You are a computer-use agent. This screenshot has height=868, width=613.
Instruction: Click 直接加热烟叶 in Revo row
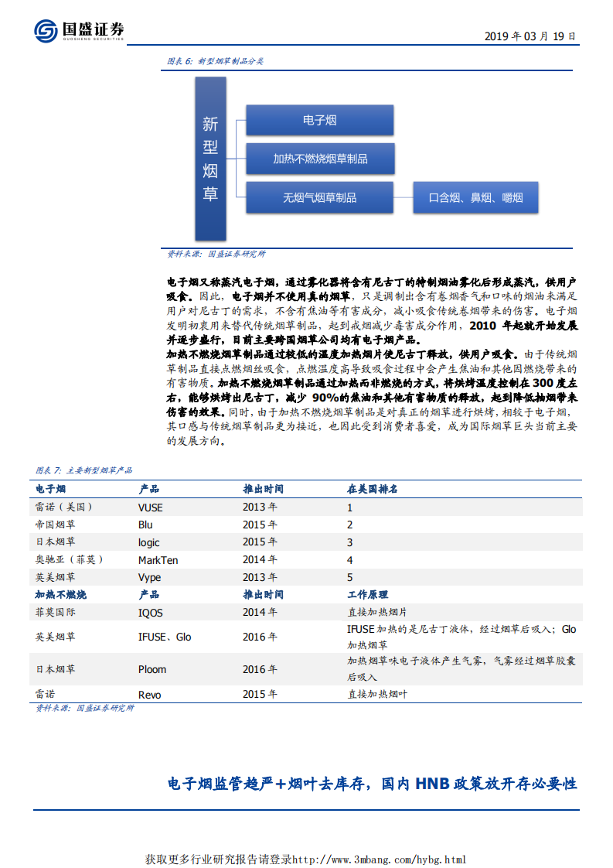(376, 694)
